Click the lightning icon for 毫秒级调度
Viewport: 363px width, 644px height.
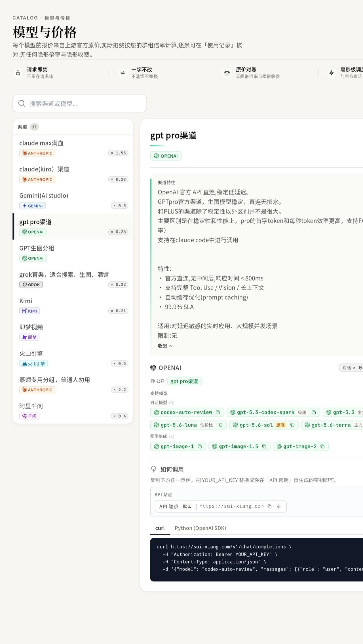(332, 73)
